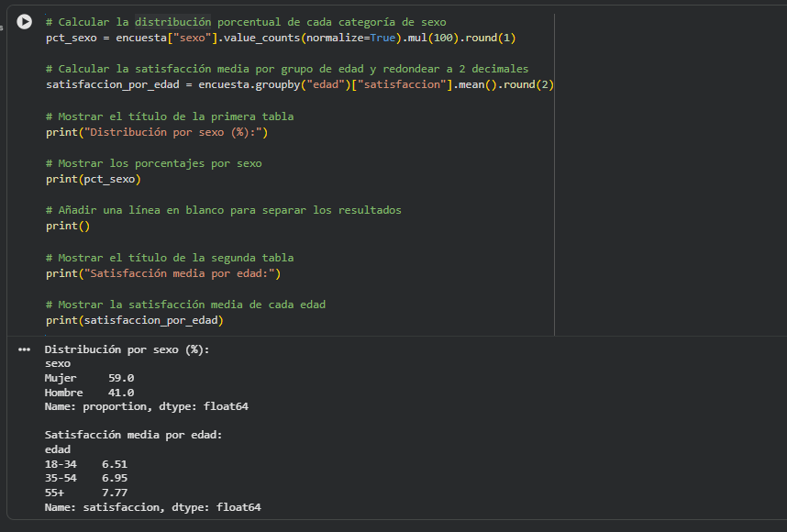Screen dimensions: 787x532
Task: Open the output options three-dots icon
Action: (x=24, y=349)
